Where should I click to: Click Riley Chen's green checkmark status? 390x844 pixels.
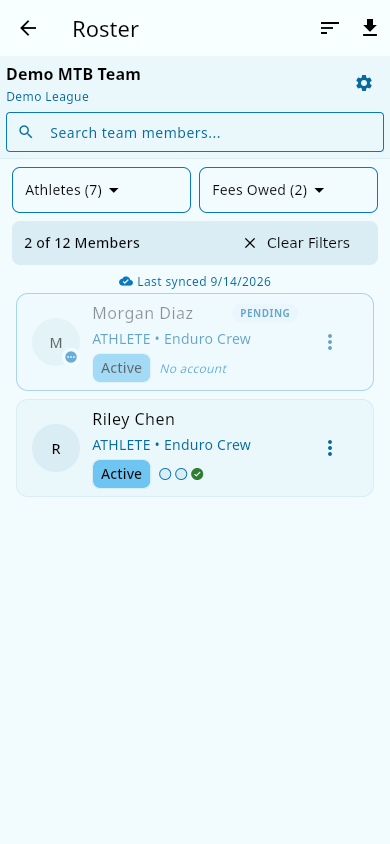pyautogui.click(x=197, y=474)
